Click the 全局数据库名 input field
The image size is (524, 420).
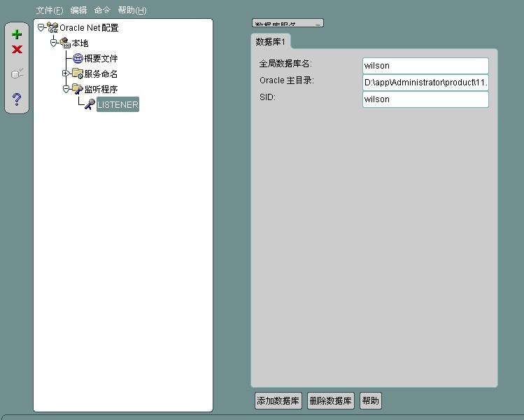point(425,66)
